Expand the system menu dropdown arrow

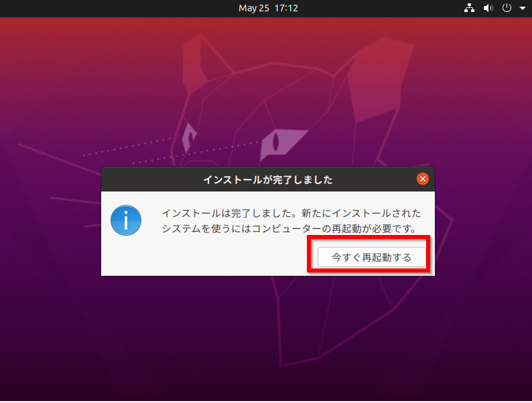523,8
